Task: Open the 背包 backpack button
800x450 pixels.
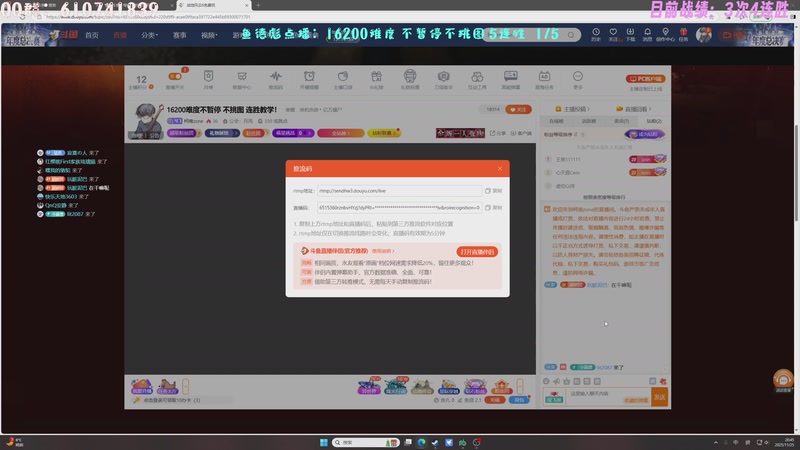Action: (518, 400)
